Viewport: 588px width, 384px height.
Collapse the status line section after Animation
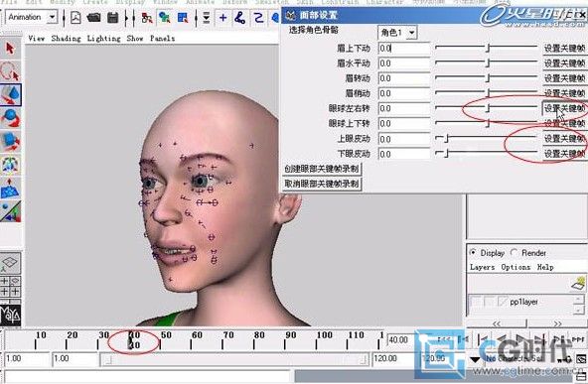(x=65, y=18)
